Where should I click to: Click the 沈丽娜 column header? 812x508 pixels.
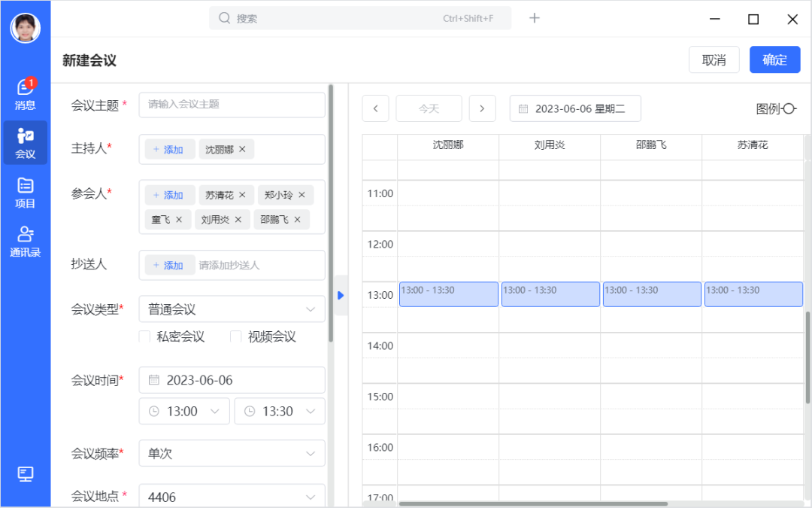448,145
